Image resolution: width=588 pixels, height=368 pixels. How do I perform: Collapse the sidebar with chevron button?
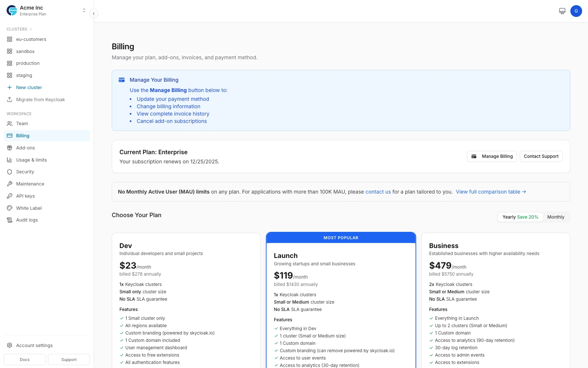pos(94,14)
